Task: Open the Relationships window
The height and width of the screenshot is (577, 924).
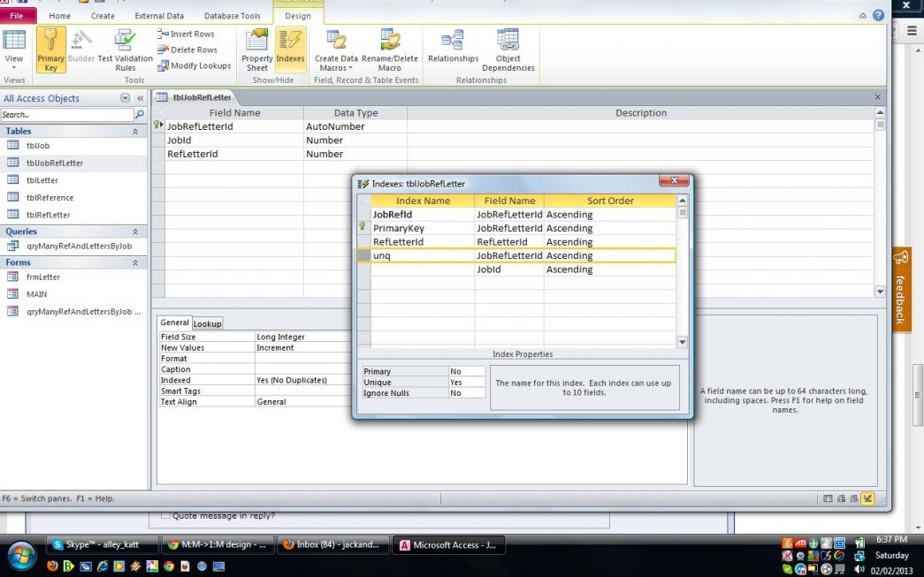Action: (453, 47)
